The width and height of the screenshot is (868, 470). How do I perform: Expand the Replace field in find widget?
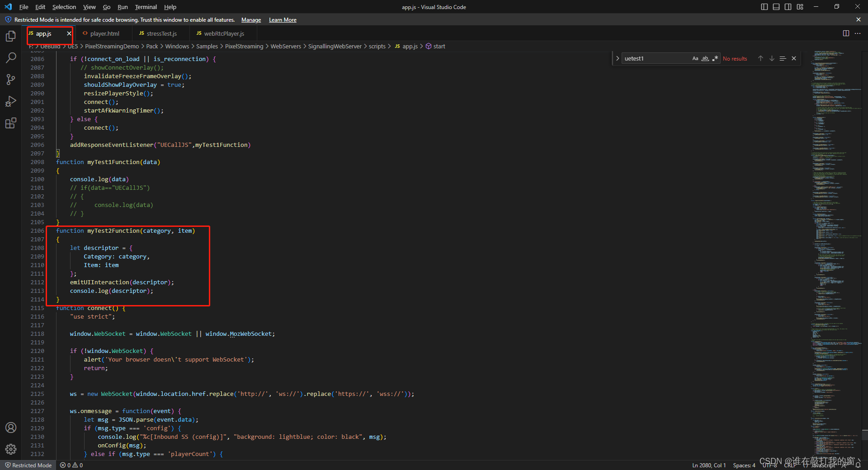pyautogui.click(x=618, y=58)
